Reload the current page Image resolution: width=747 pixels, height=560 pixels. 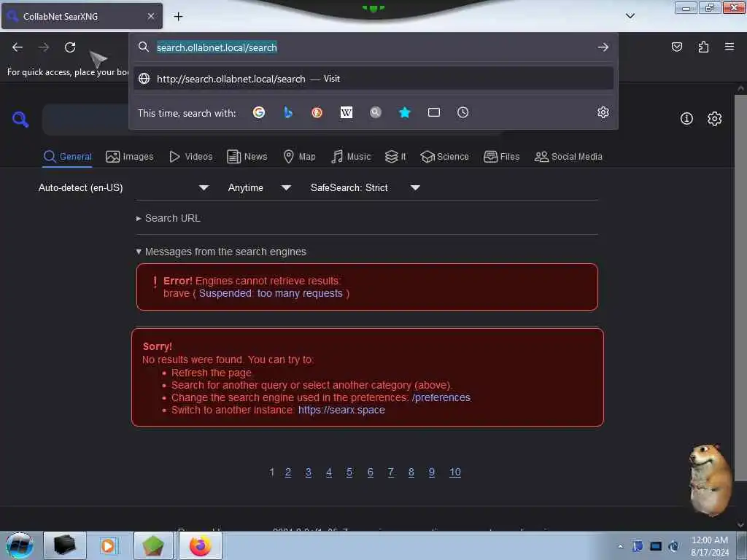pyautogui.click(x=70, y=47)
